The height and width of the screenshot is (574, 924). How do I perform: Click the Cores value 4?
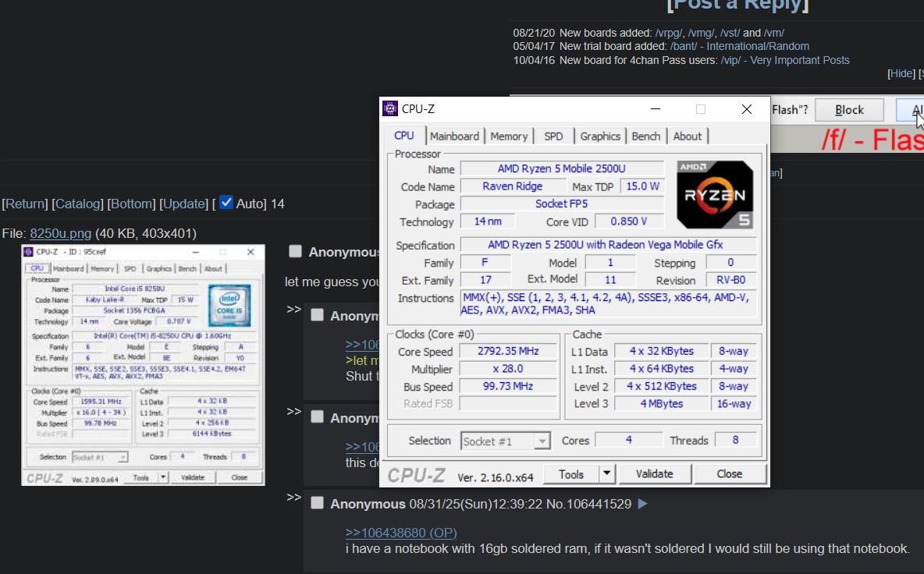tap(628, 440)
